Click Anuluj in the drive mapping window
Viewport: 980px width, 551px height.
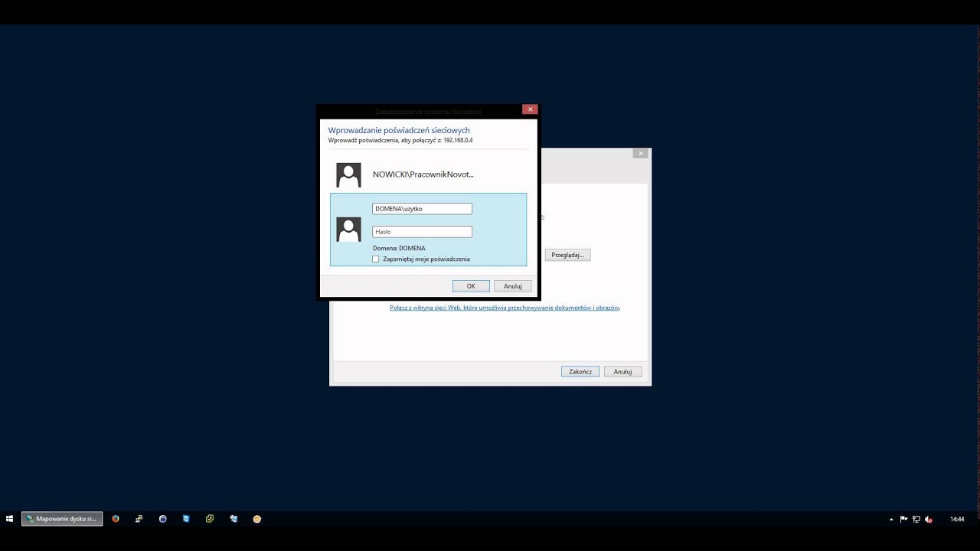point(622,371)
